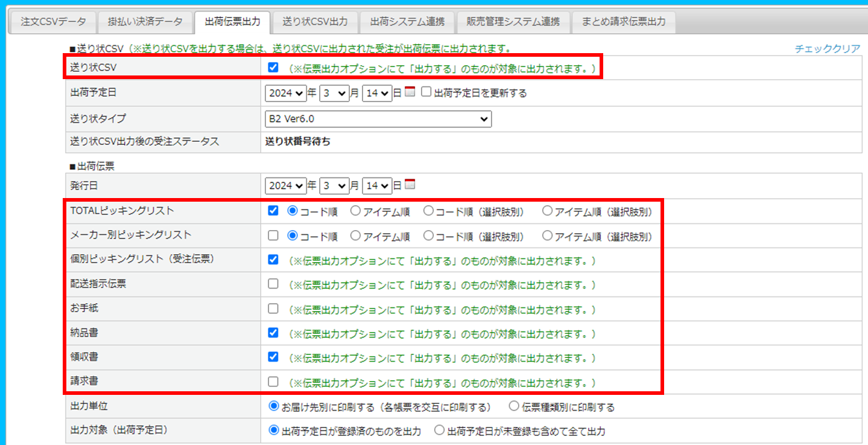Open the 出荷予定日 year dropdown
Image resolution: width=868 pixels, height=445 pixels.
[x=285, y=94]
